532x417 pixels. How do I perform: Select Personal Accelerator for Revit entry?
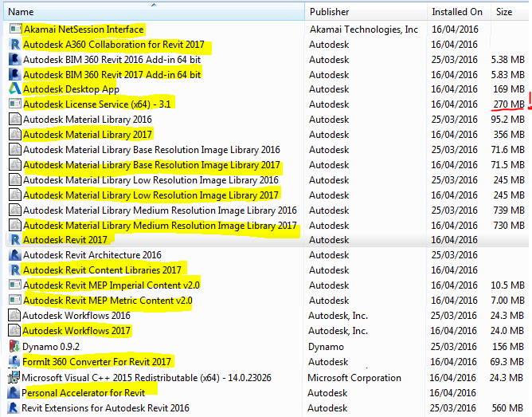tap(83, 393)
